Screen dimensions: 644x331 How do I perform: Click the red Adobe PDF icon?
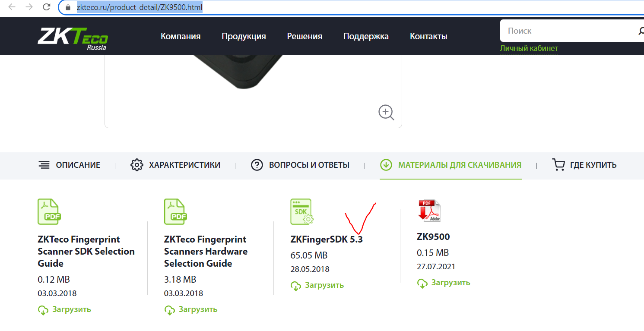point(429,211)
